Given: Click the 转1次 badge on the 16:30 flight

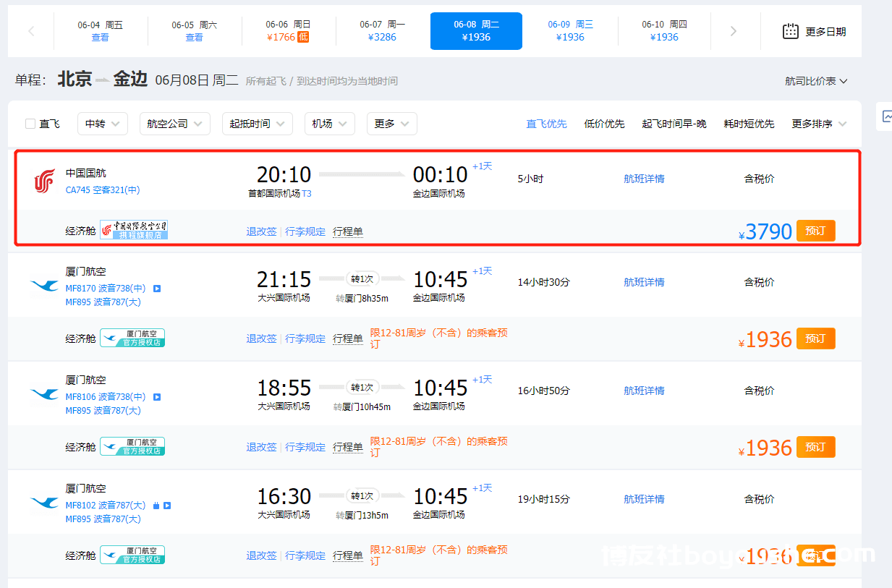Looking at the screenshot, I should click(x=362, y=496).
